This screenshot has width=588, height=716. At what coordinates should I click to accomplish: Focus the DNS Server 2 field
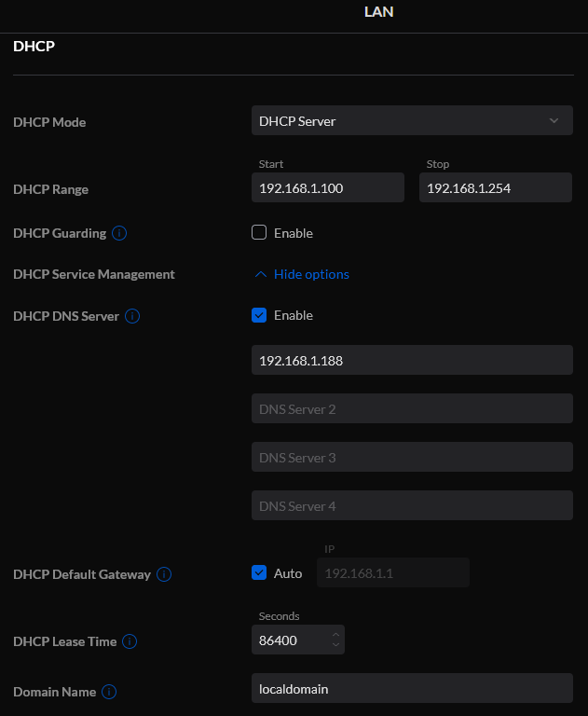412,408
